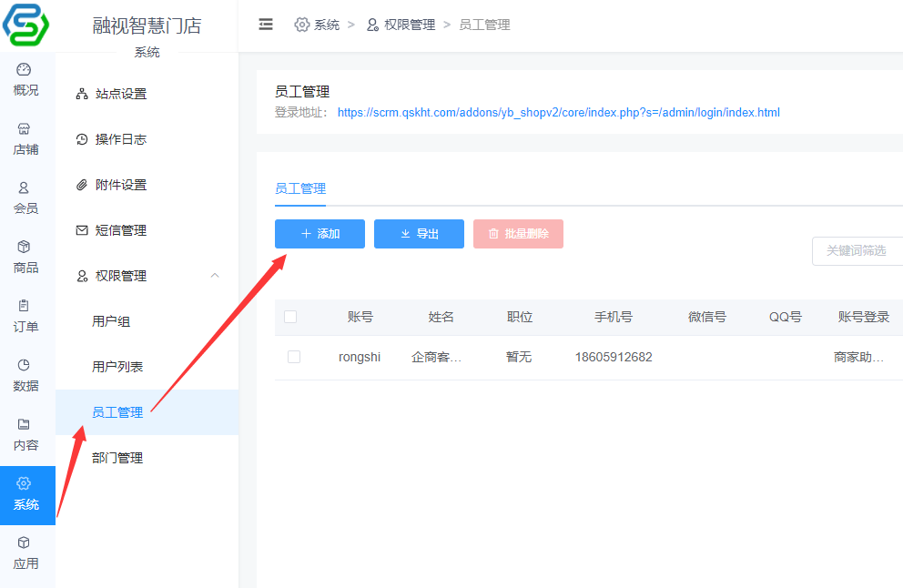The height and width of the screenshot is (588, 903).
Task: Click the 批量删除 batch delete button
Action: pyautogui.click(x=518, y=234)
